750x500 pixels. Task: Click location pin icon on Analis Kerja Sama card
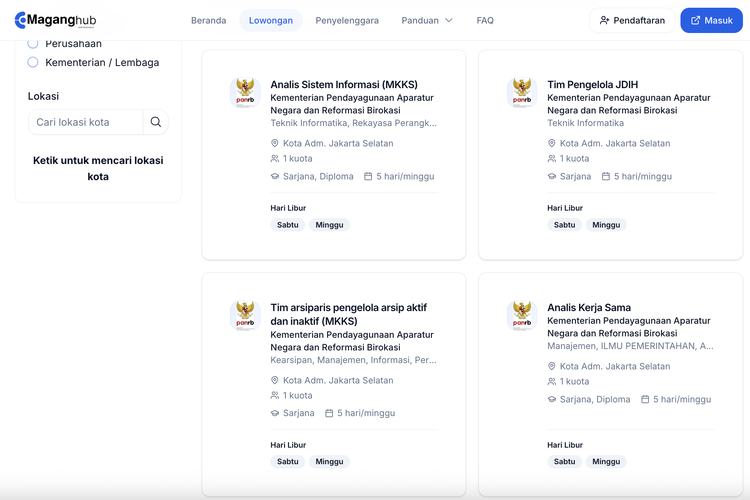(551, 366)
